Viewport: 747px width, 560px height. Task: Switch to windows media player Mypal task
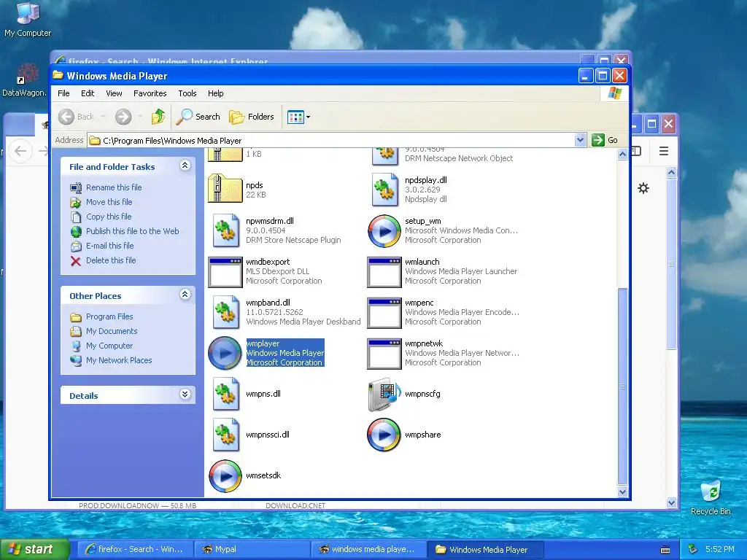click(x=368, y=549)
